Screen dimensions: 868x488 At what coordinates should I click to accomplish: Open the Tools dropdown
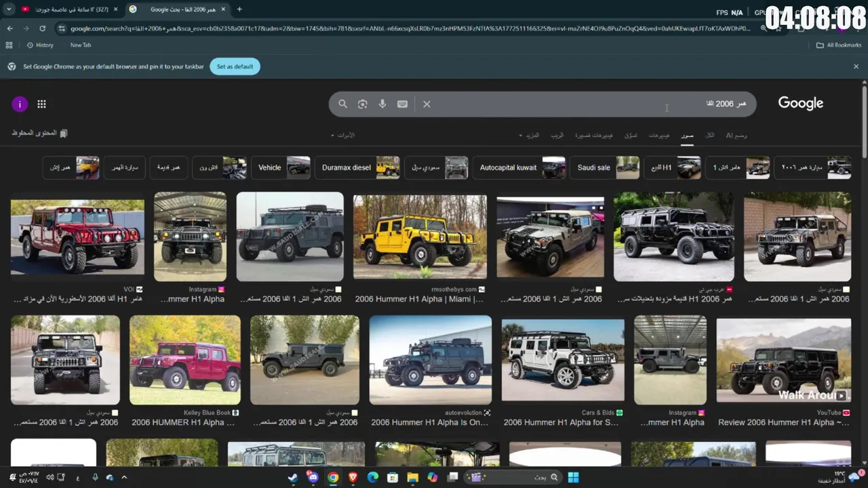pyautogui.click(x=343, y=135)
